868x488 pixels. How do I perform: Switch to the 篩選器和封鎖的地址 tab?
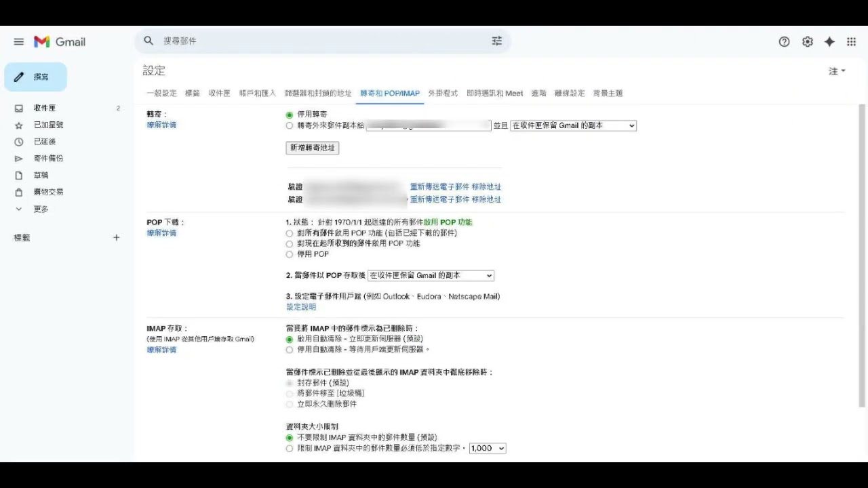pyautogui.click(x=318, y=94)
